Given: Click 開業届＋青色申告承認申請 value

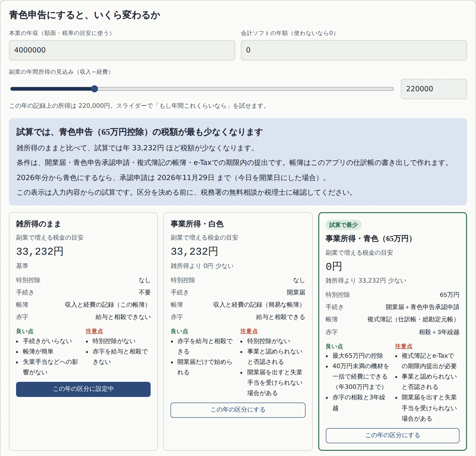Looking at the screenshot, I should pos(422,307).
